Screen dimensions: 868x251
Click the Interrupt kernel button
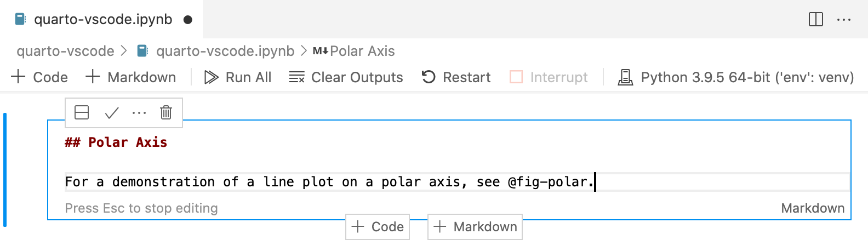(549, 77)
